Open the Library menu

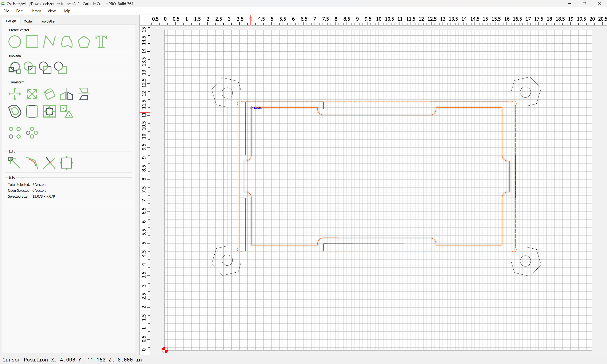[x=35, y=11]
